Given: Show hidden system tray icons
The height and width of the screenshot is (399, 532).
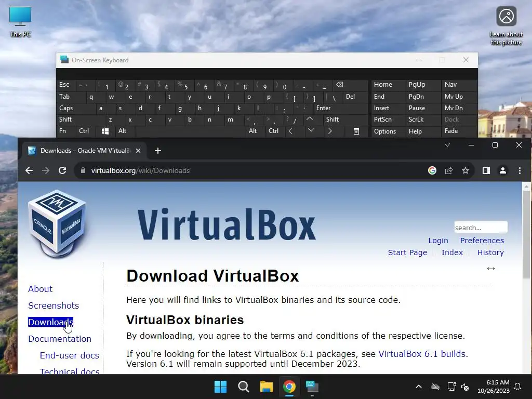Looking at the screenshot, I should (x=419, y=387).
